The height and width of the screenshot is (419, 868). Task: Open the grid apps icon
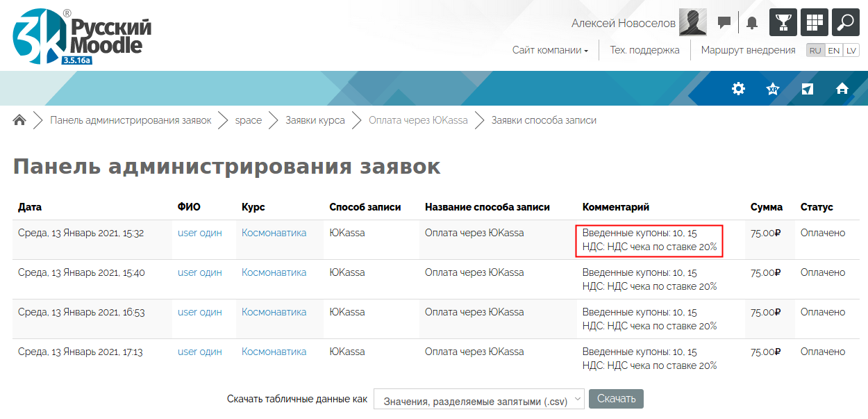click(815, 22)
